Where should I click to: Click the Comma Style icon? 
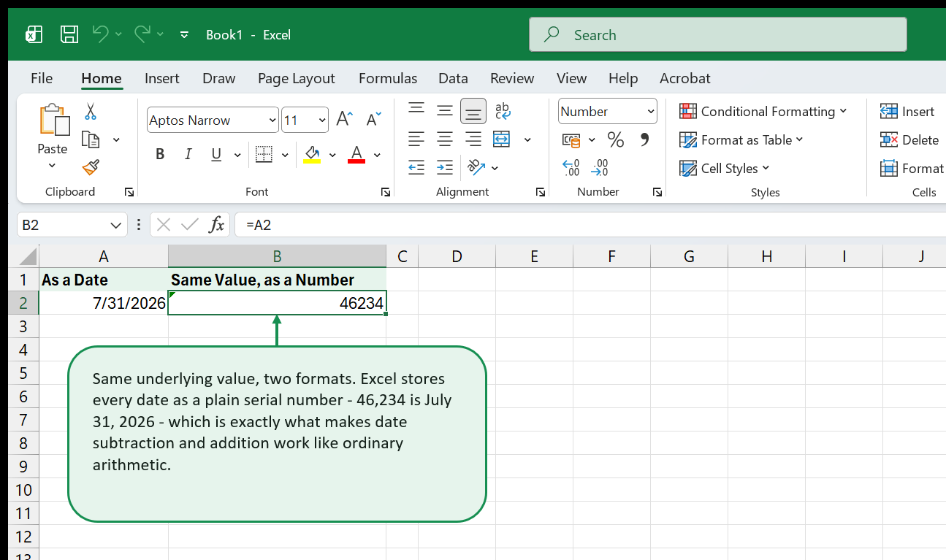pos(644,139)
